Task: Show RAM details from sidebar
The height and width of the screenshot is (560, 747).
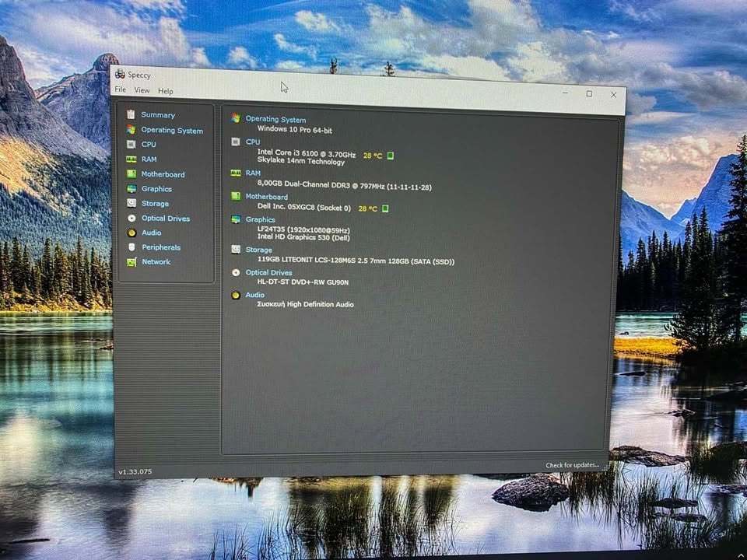Action: pos(149,159)
